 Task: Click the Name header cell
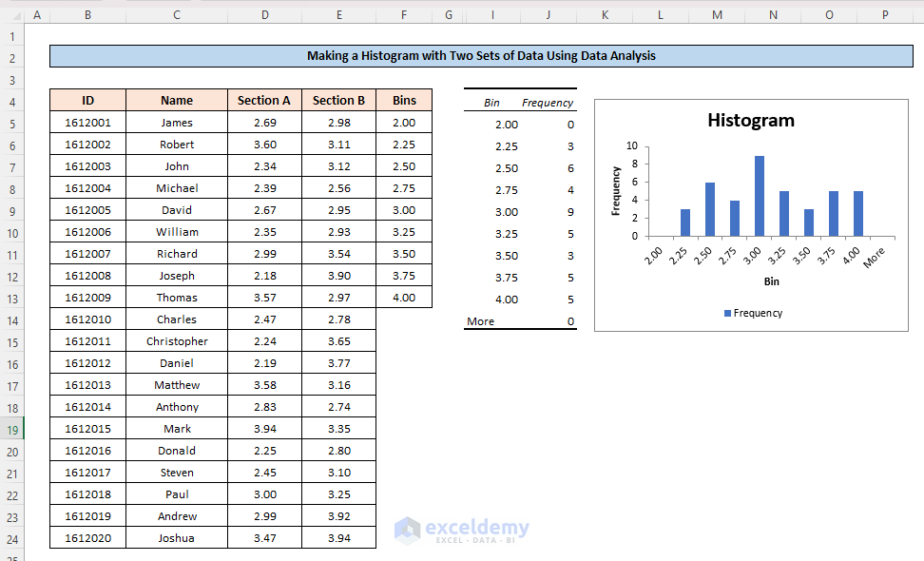pyautogui.click(x=177, y=100)
